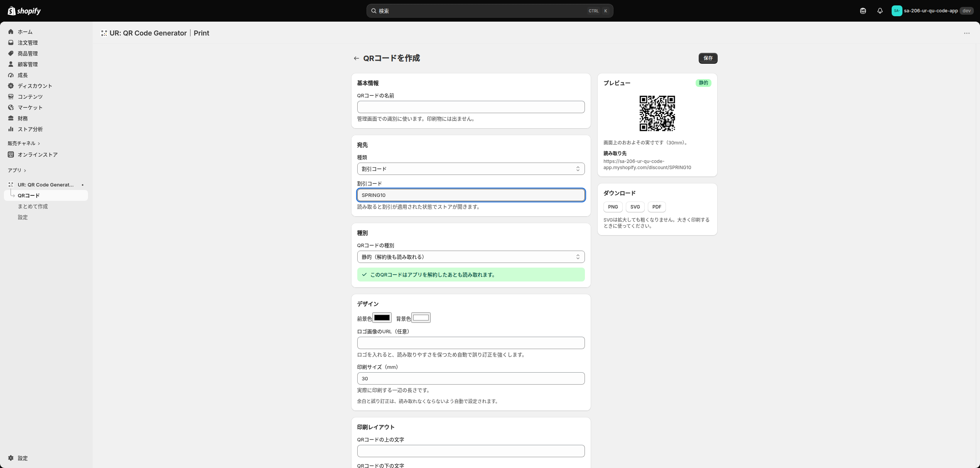
Task: Open the three-dot more menu at top right
Action: coord(966,33)
